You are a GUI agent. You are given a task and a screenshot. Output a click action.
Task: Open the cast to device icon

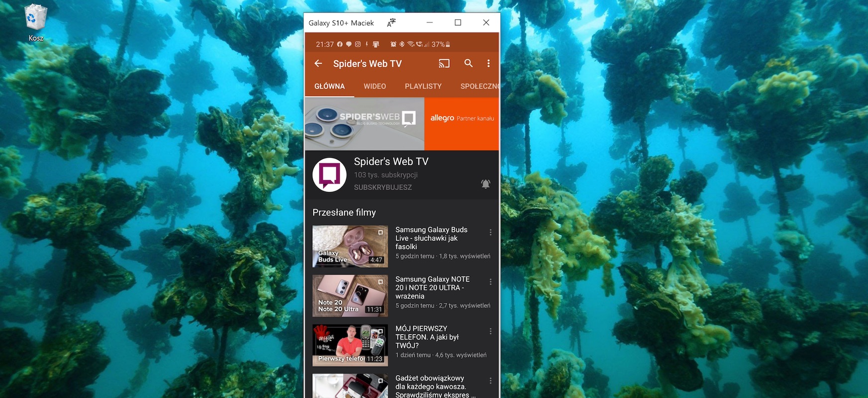[444, 64]
